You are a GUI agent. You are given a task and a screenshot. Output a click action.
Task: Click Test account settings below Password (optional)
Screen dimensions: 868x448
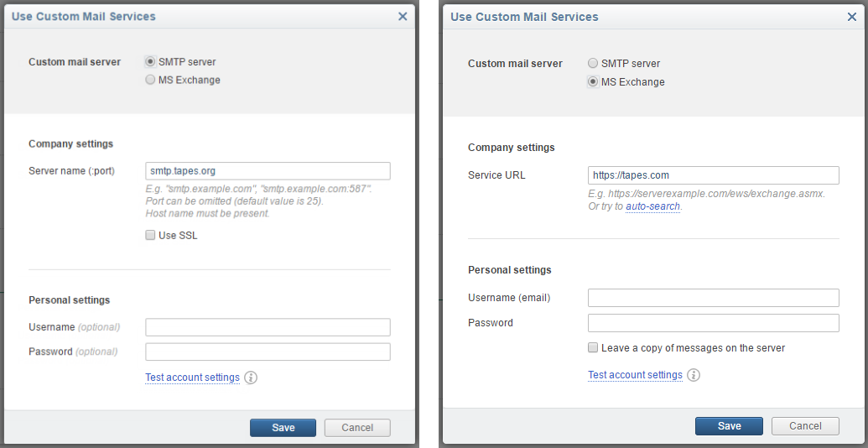click(x=192, y=378)
